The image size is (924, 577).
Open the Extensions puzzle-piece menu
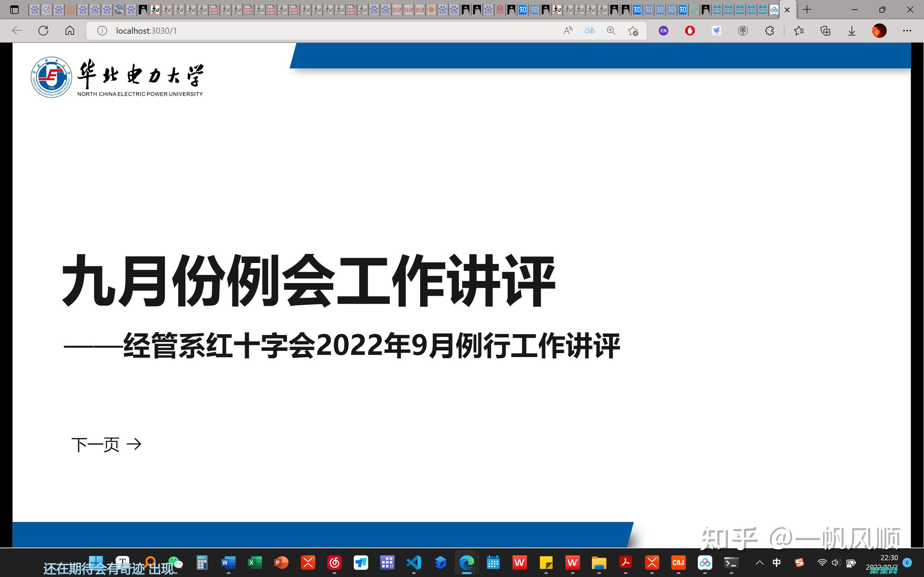[x=769, y=31]
